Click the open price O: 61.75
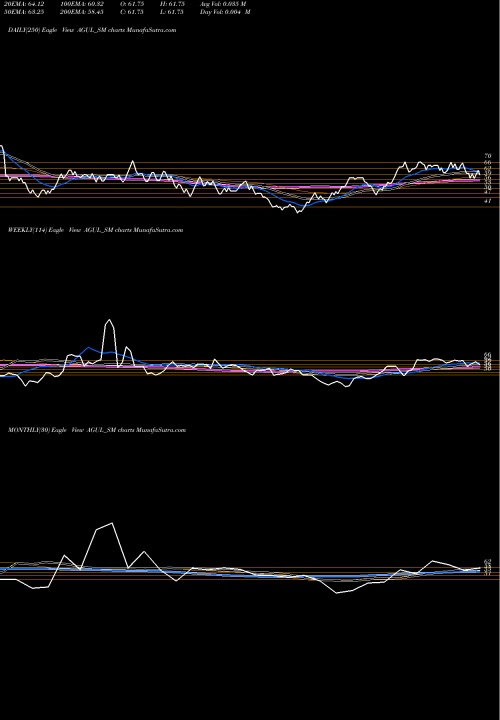 [x=132, y=4]
